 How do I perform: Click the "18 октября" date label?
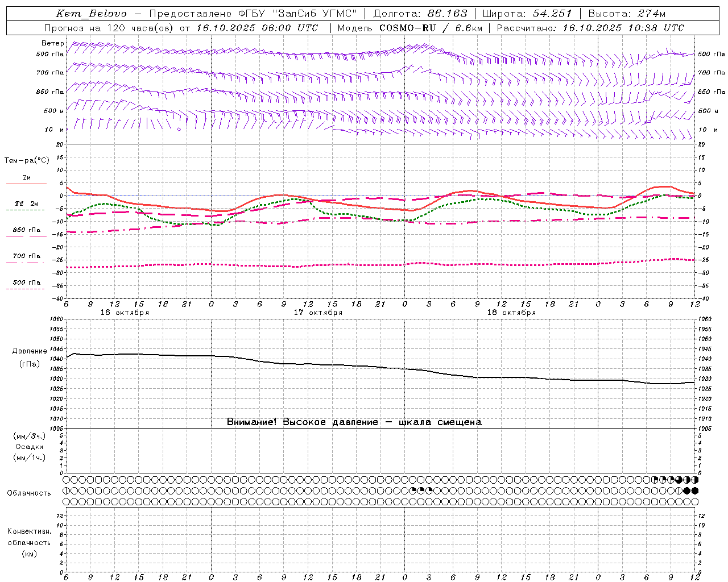coord(511,313)
